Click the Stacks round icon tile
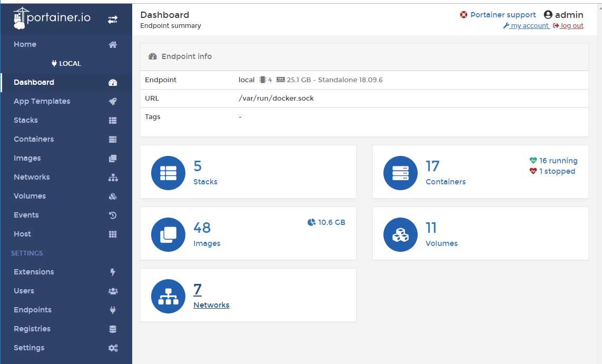 coord(168,173)
